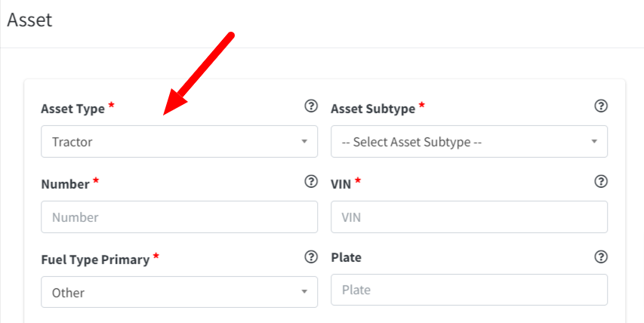
Task: Click the VIN field label
Action: click(341, 184)
